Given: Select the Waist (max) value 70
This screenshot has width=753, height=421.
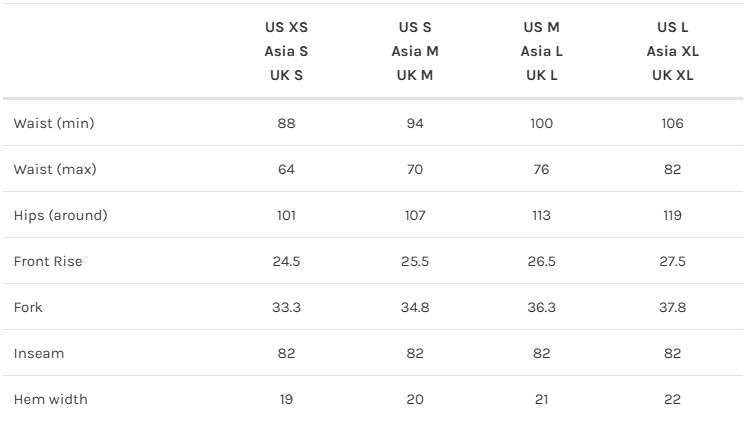Looking at the screenshot, I should (x=415, y=169).
